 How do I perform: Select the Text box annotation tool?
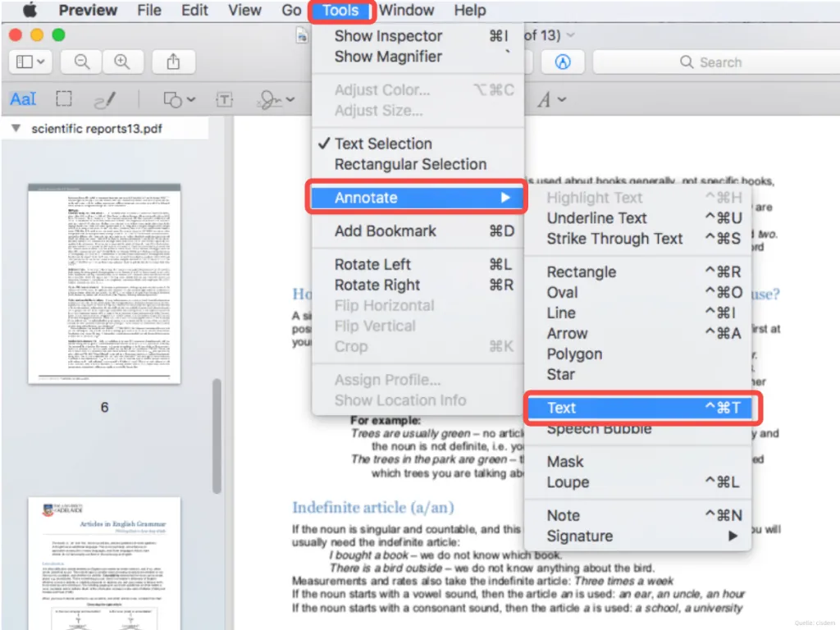click(x=224, y=98)
